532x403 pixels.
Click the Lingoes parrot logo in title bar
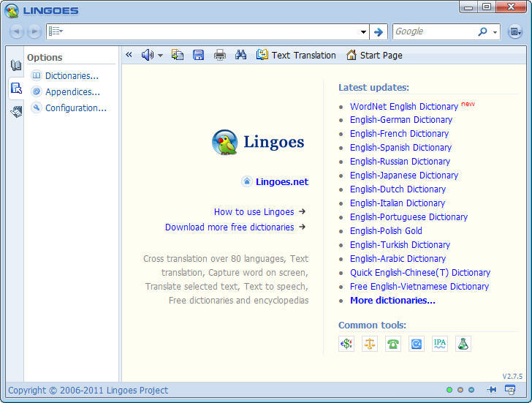coord(12,10)
